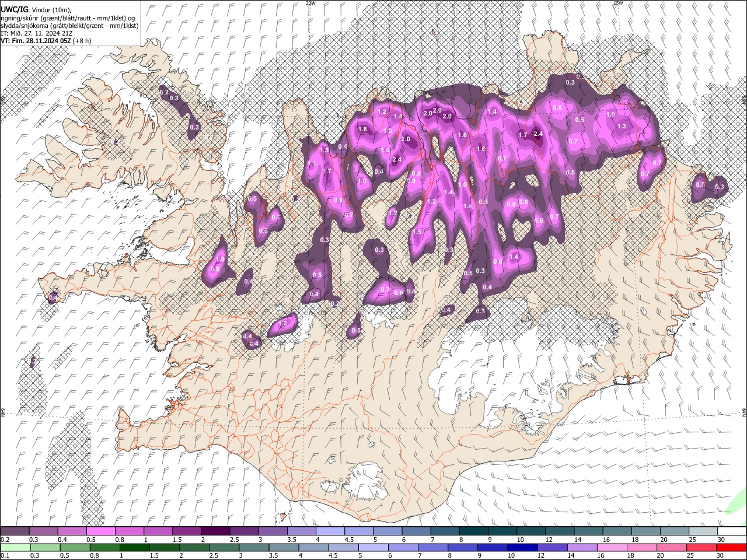747x560 pixels.
Task: Click the '1.8' precipitation value on the map
Action: coord(362,129)
